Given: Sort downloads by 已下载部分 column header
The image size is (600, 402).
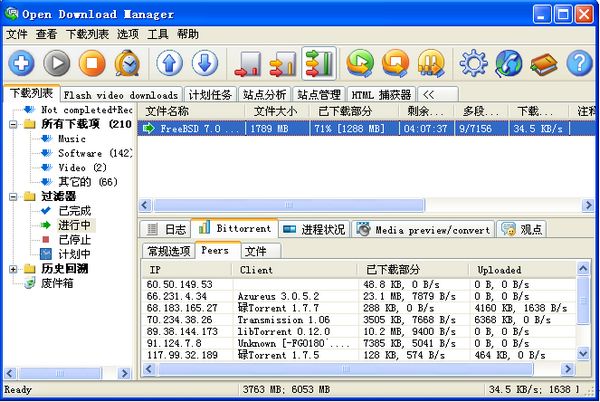Looking at the screenshot, I should (354, 111).
